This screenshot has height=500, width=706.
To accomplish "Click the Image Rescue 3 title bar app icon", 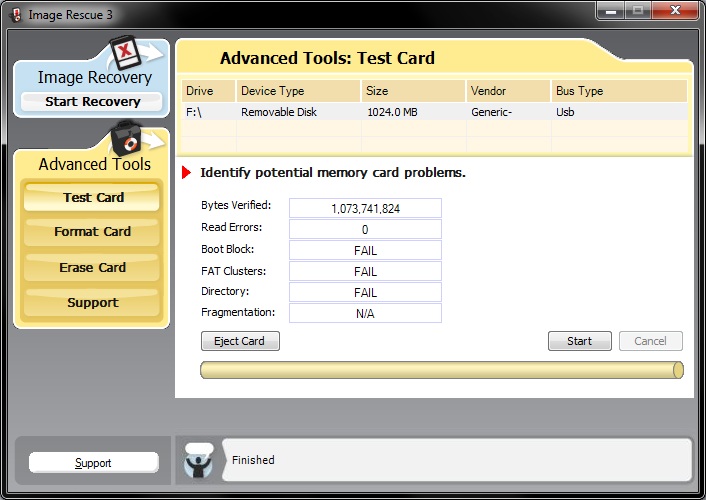I will tap(16, 15).
